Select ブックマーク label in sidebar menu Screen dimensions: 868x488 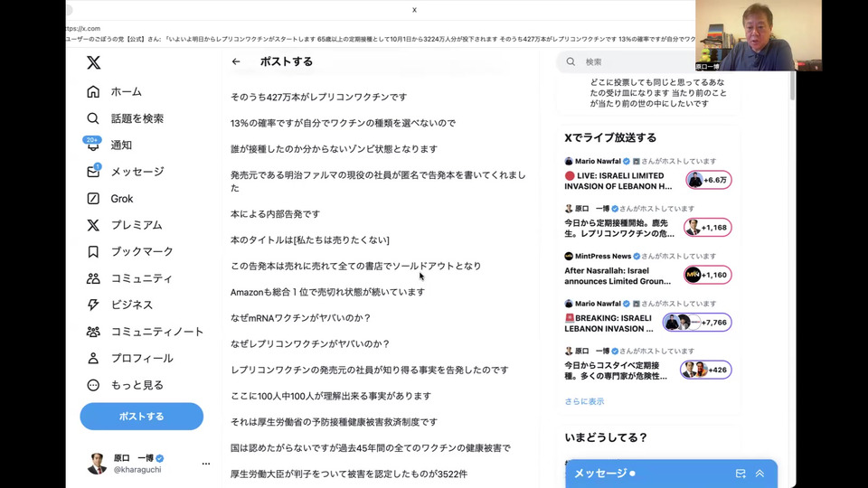click(x=142, y=251)
